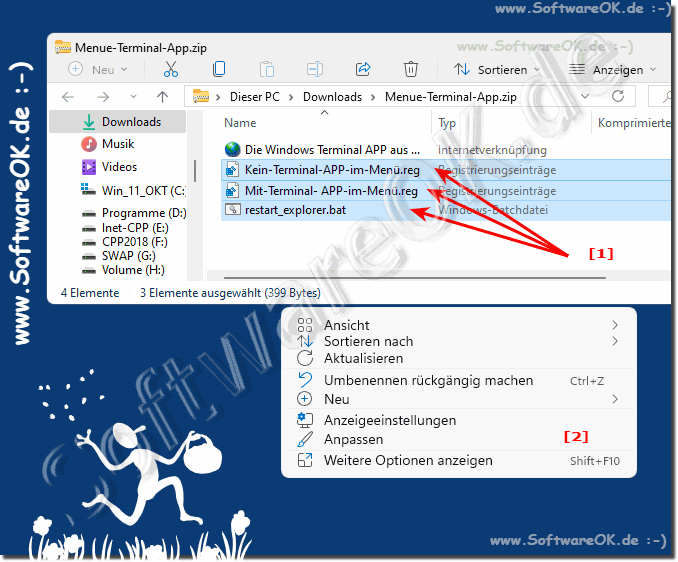Click the Cut scissors icon

click(170, 69)
